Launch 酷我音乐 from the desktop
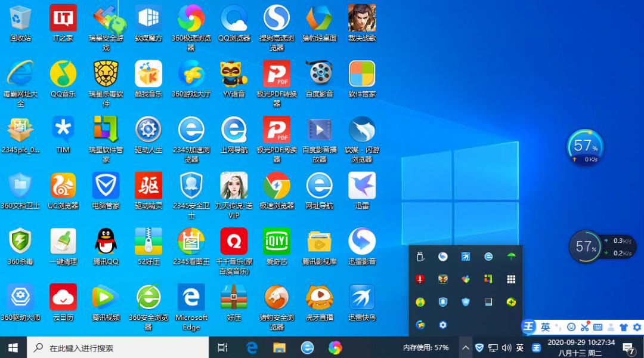644x358 pixels. pos(148,74)
